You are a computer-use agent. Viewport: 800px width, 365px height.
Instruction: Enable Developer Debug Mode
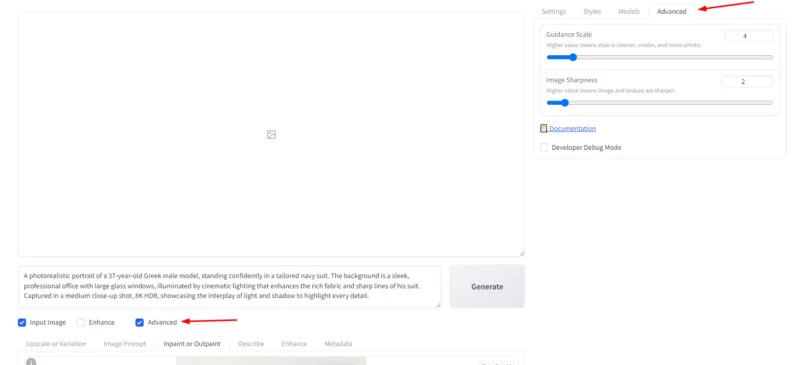(544, 148)
